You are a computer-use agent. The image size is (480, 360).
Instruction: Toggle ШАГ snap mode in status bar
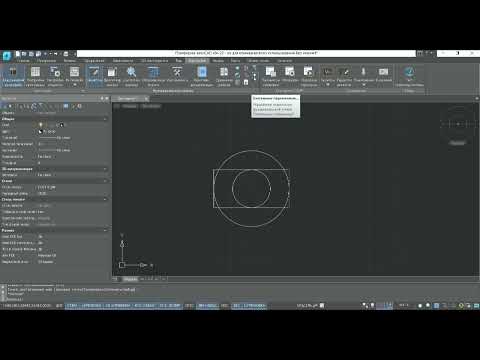(x=59, y=305)
